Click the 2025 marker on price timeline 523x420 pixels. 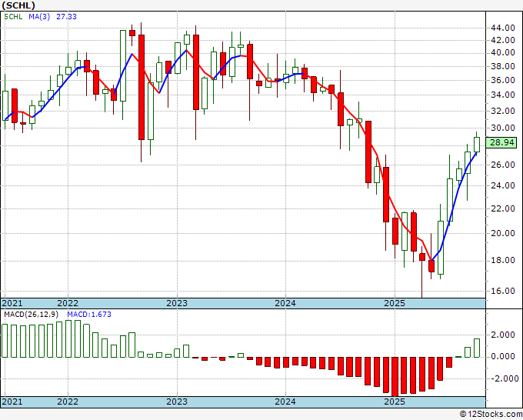[x=395, y=303]
